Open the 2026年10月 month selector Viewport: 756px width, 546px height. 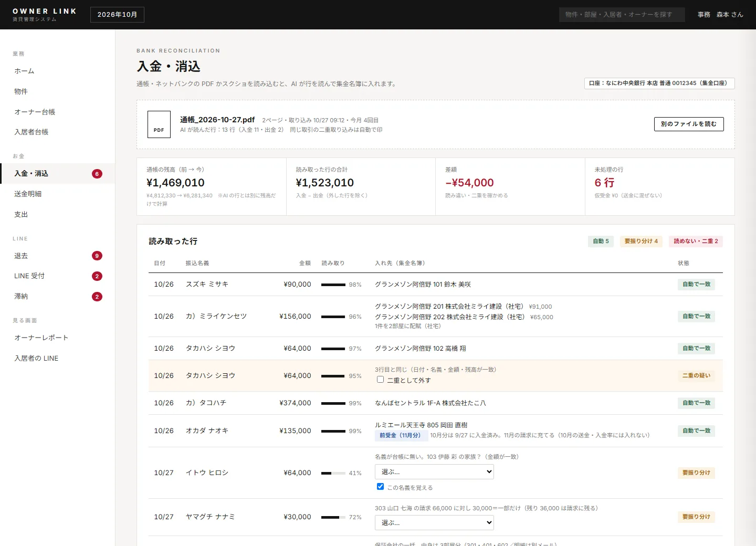[x=117, y=15]
